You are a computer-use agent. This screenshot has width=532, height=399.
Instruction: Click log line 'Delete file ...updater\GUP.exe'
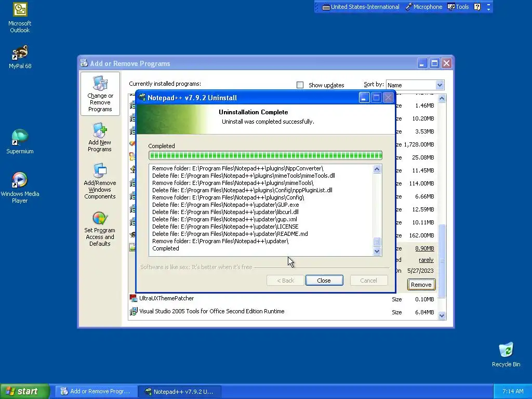225,205
